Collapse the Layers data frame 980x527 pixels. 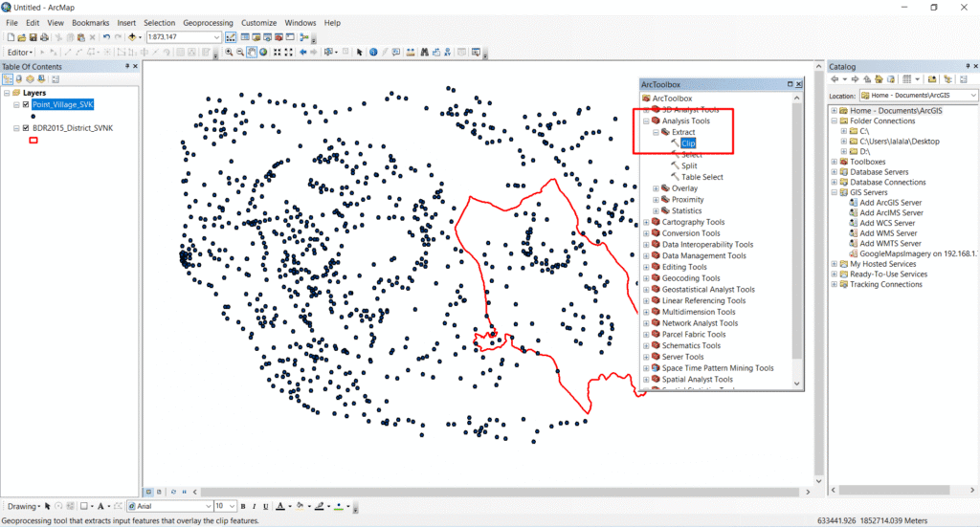[7, 93]
